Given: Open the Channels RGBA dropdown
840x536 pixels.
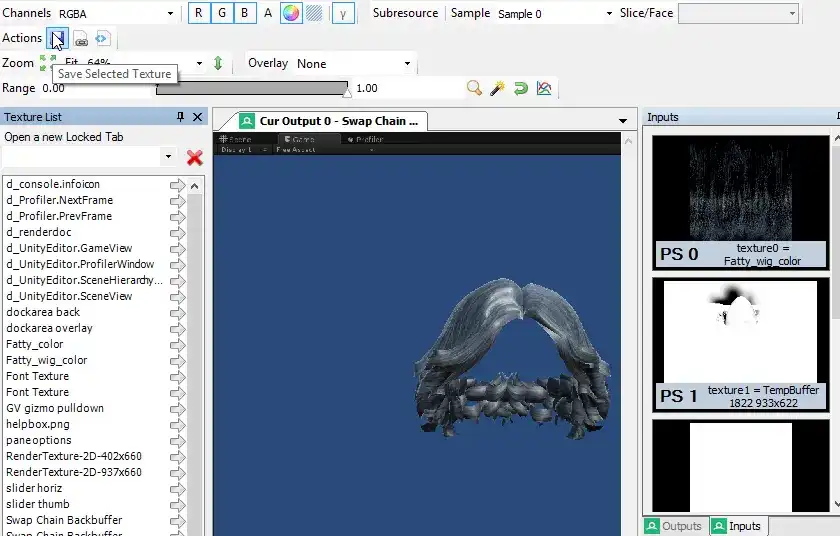Looking at the screenshot, I should tap(116, 14).
